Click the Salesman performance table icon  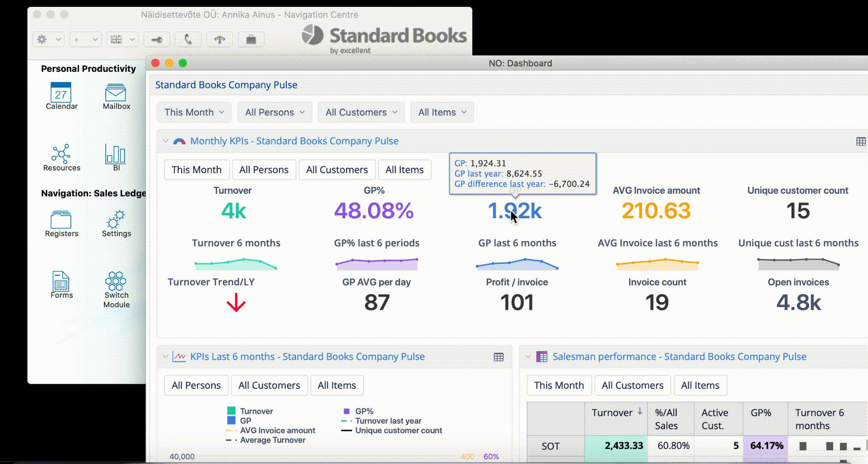click(x=542, y=357)
